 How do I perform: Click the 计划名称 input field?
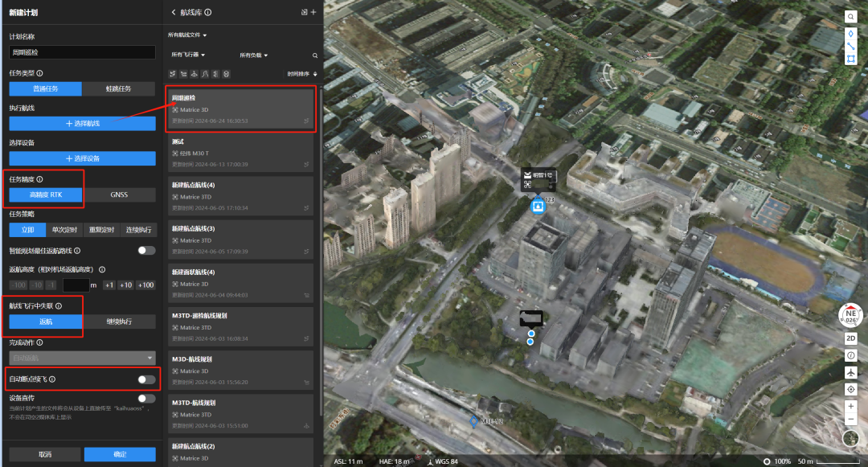tap(83, 52)
